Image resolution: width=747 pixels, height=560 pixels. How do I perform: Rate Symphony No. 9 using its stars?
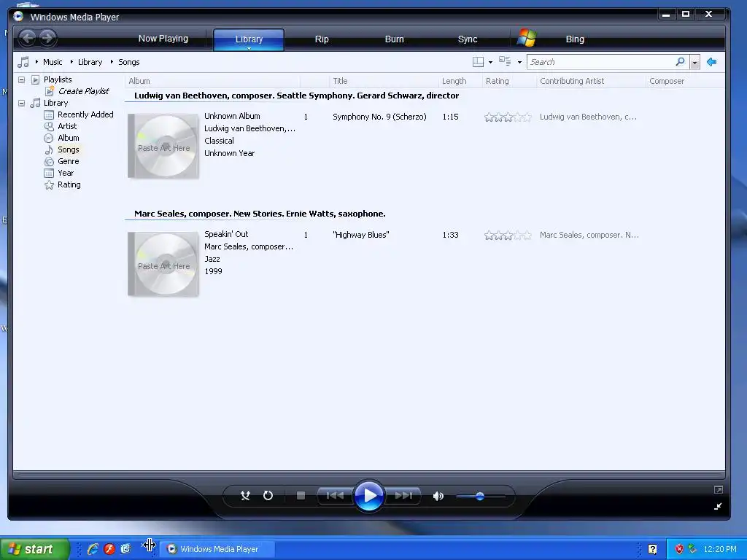coord(508,117)
